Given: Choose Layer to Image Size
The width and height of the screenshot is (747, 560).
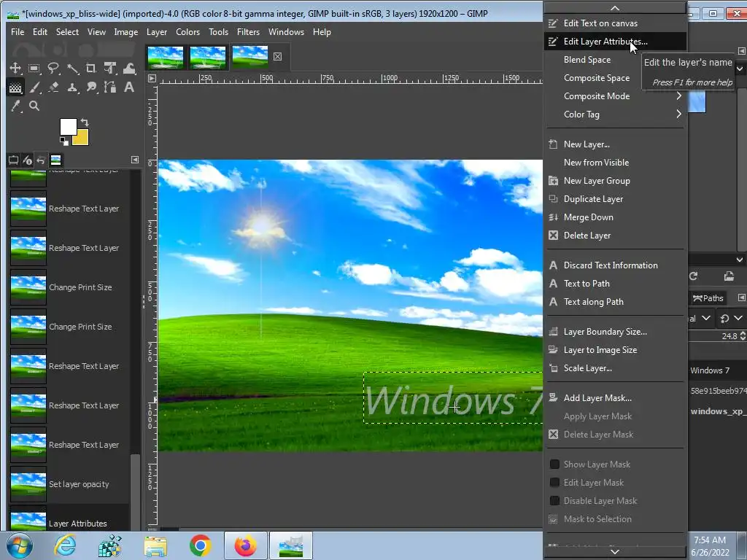Looking at the screenshot, I should (615, 349).
